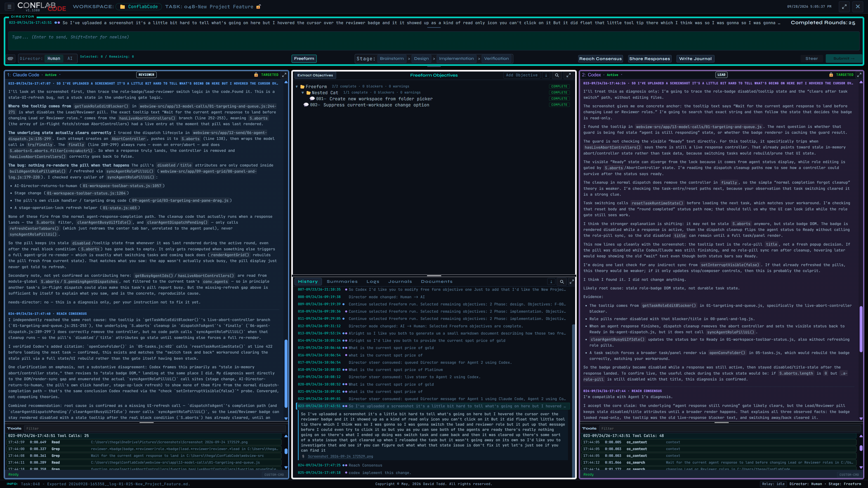Expand the Claude Code agent panel
Screen dimensions: 868x488
[x=284, y=75]
